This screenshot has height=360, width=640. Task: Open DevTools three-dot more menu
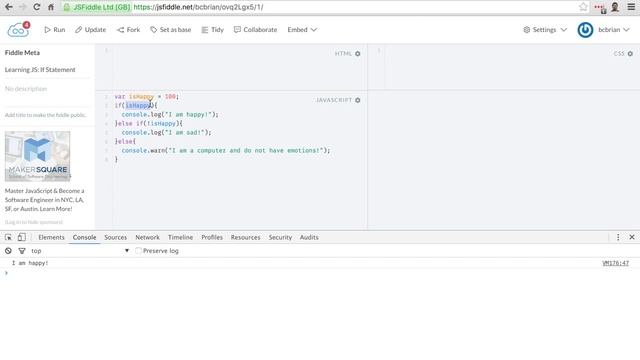[x=618, y=237]
